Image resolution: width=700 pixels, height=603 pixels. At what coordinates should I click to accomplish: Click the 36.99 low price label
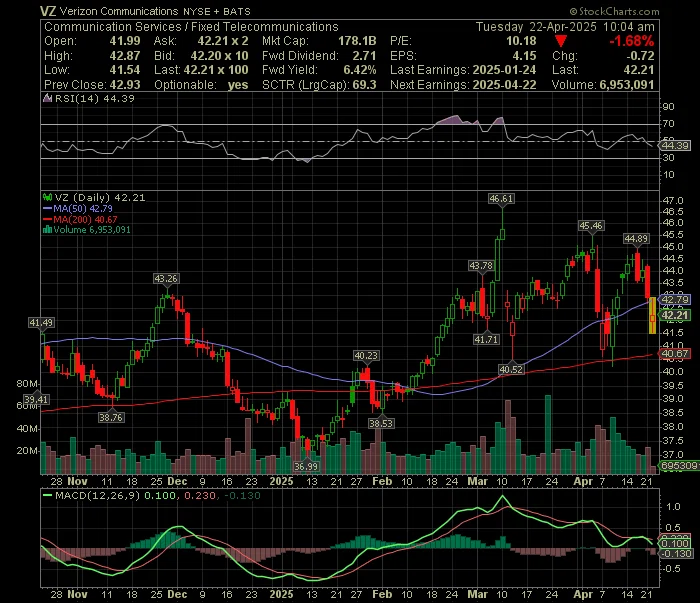pos(306,466)
